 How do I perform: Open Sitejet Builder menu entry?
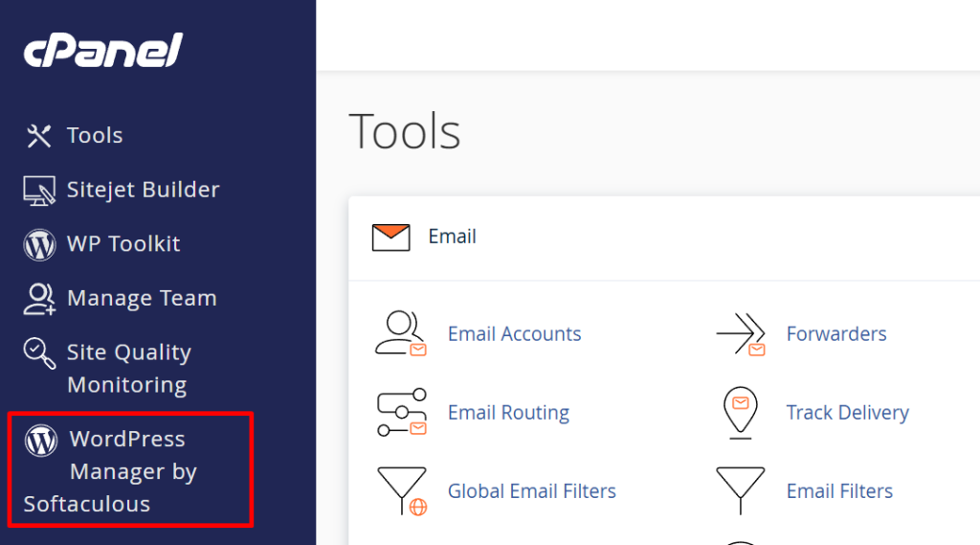click(x=144, y=190)
